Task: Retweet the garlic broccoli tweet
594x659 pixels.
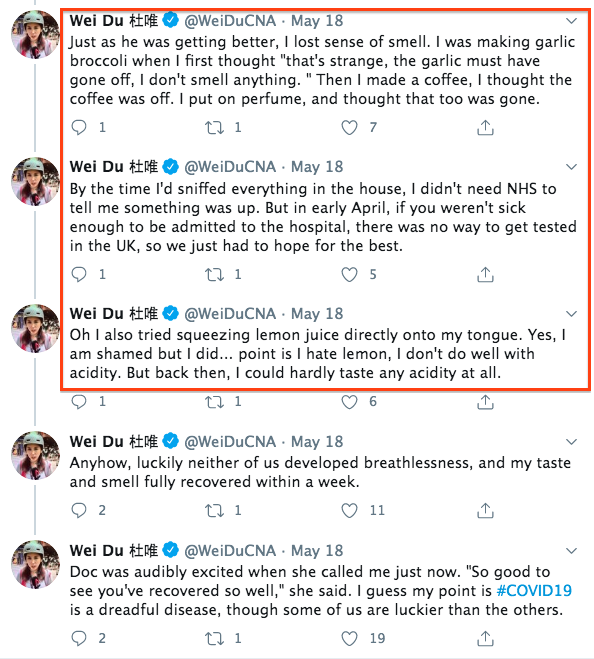Action: [214, 127]
